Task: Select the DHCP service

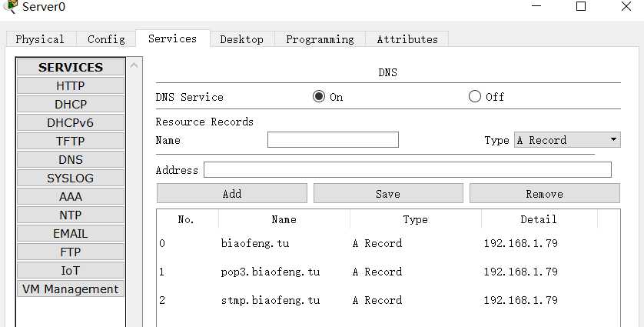Action: (71, 104)
